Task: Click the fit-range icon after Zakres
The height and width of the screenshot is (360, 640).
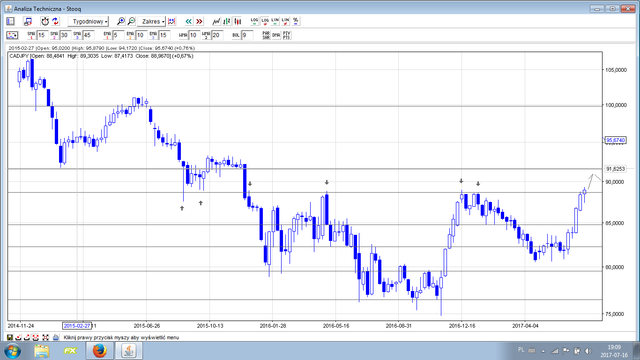Action: (x=171, y=21)
